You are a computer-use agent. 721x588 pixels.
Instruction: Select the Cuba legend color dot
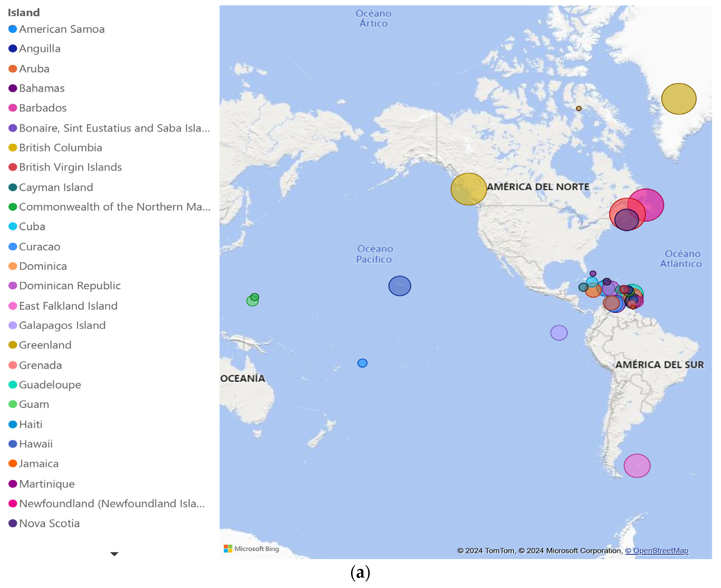13,227
